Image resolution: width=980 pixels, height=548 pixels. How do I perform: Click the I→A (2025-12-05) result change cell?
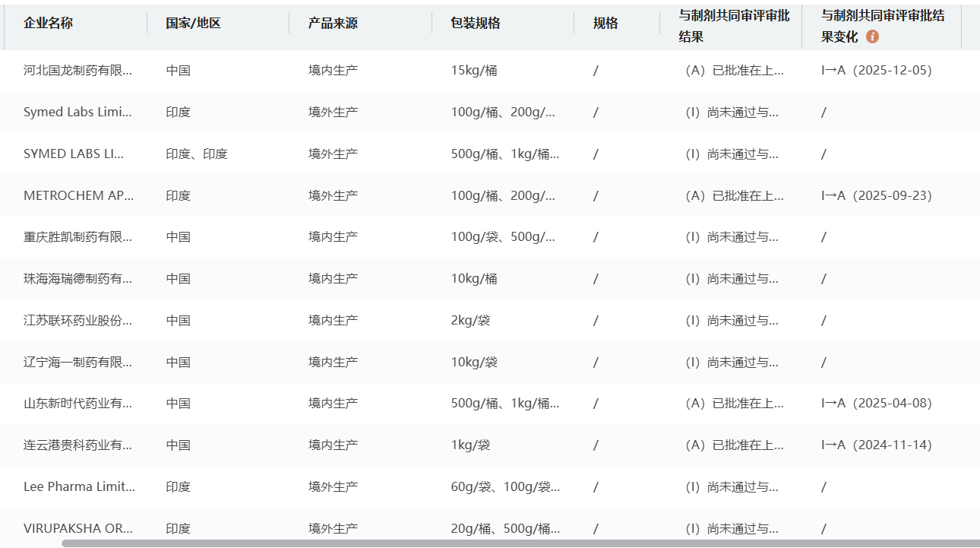click(876, 71)
